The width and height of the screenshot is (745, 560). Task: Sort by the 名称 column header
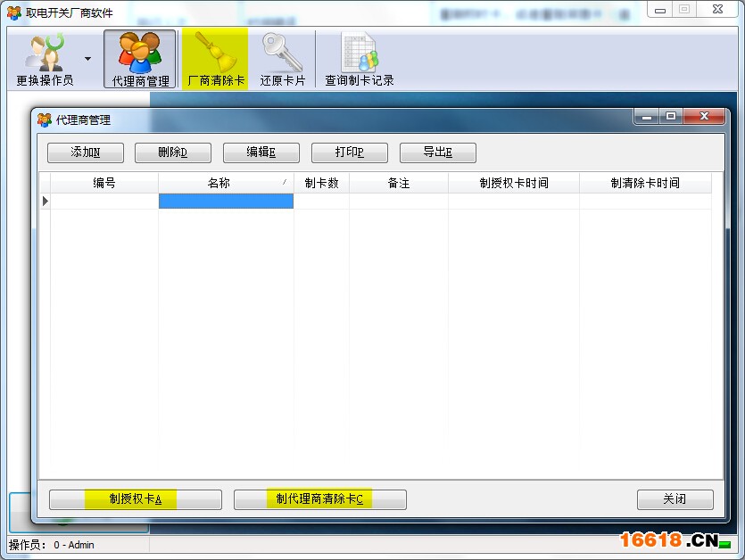219,183
